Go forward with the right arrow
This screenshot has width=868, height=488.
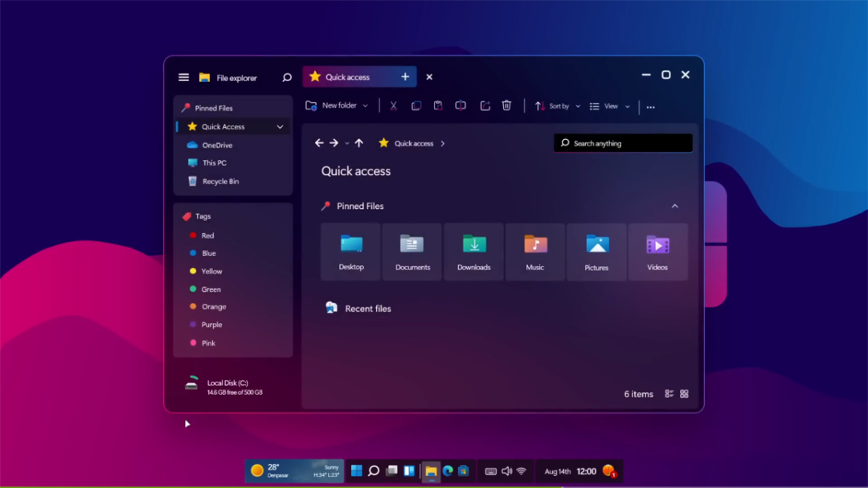[334, 143]
